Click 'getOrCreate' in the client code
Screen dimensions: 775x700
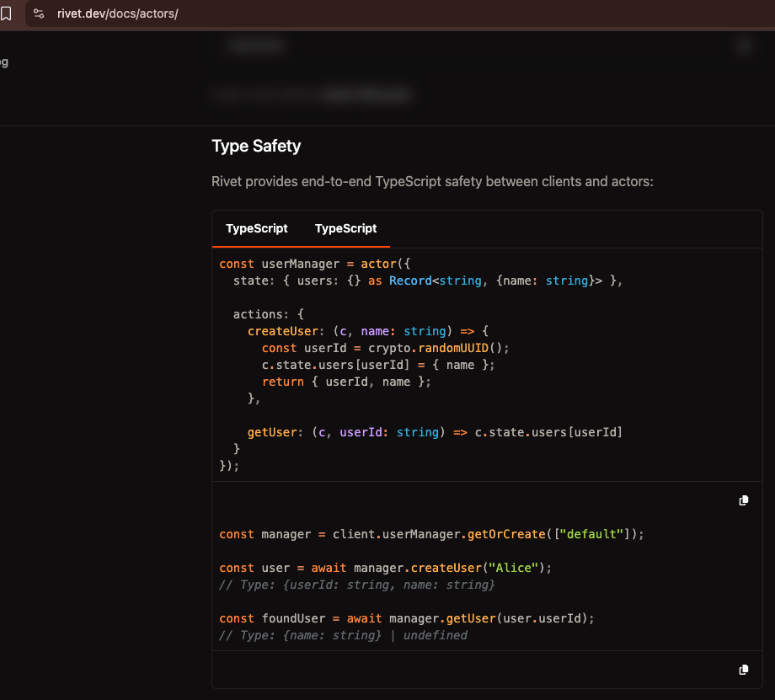[x=503, y=534]
